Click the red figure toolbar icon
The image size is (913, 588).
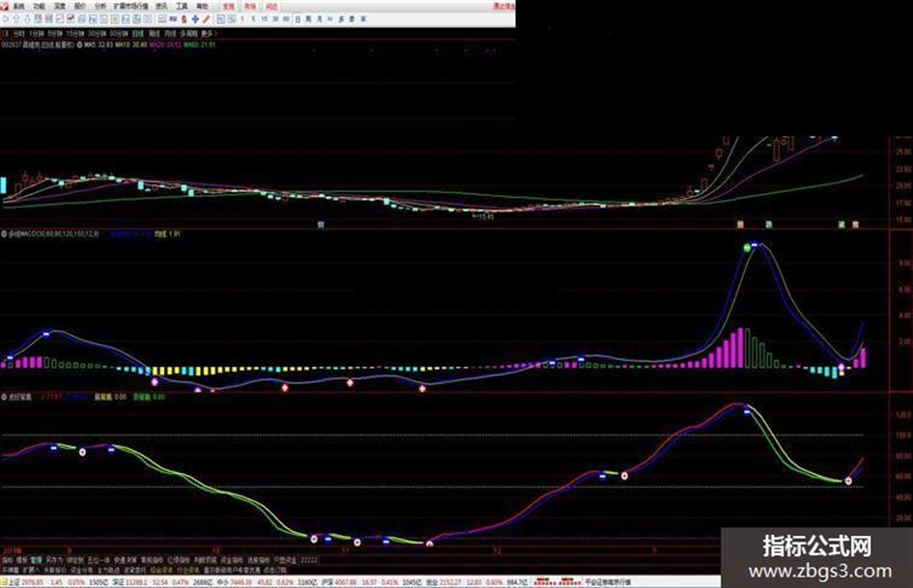184,19
